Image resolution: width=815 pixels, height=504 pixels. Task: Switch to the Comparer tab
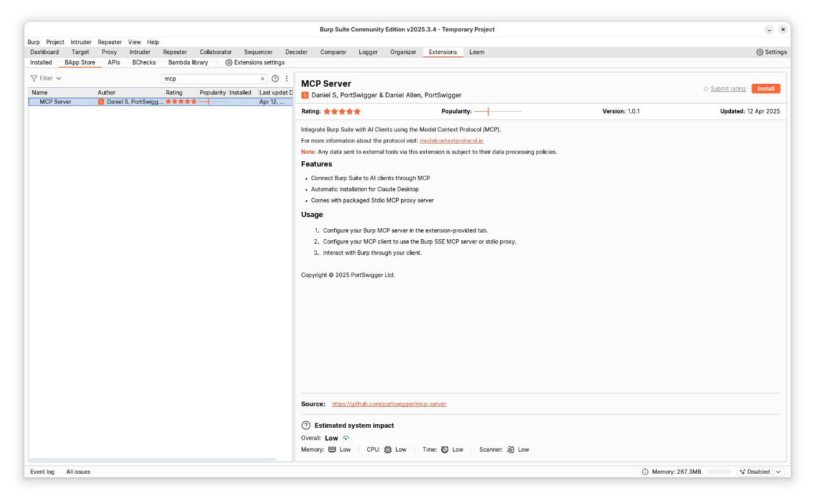[x=333, y=52]
